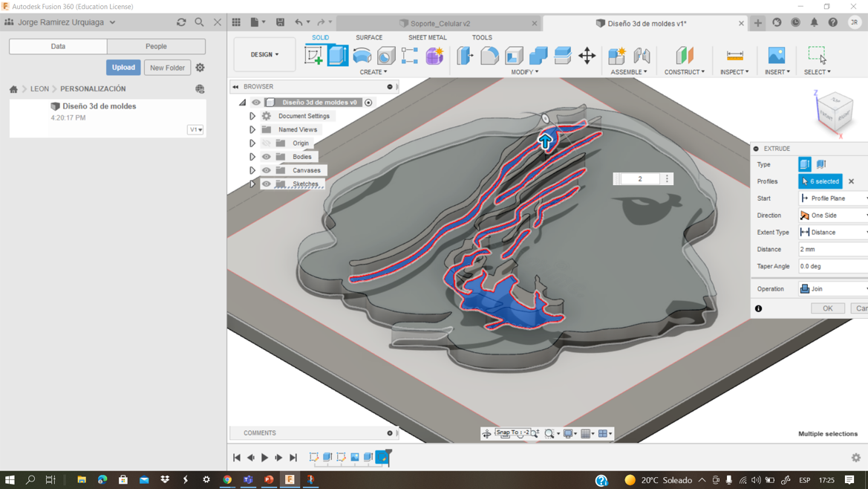The image size is (868, 489).
Task: Activate the root component radio button
Action: click(368, 103)
